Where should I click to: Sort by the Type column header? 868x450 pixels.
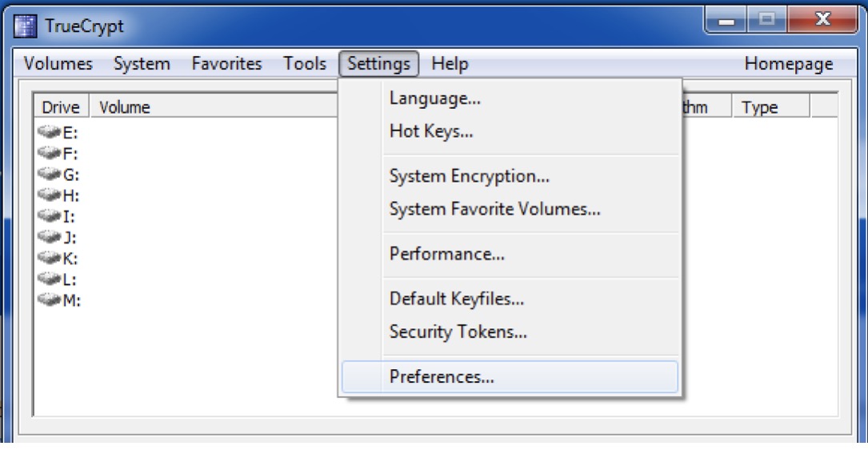pyautogui.click(x=759, y=107)
